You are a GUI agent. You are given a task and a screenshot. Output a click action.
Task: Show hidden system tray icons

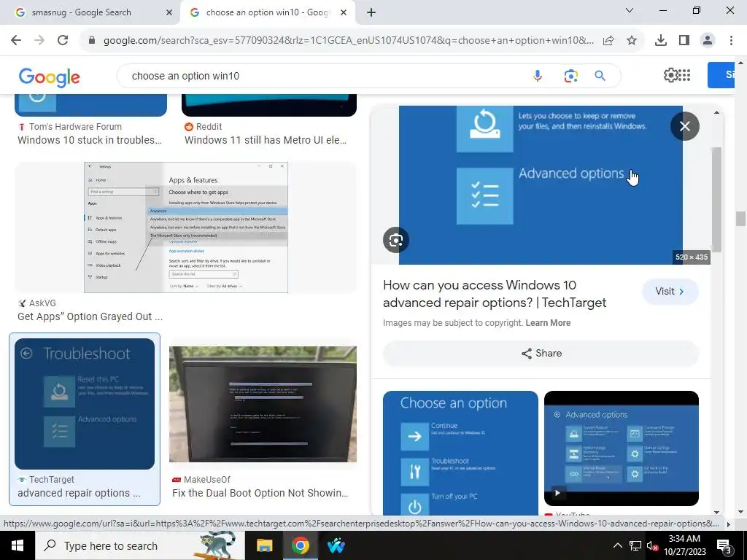point(617,545)
